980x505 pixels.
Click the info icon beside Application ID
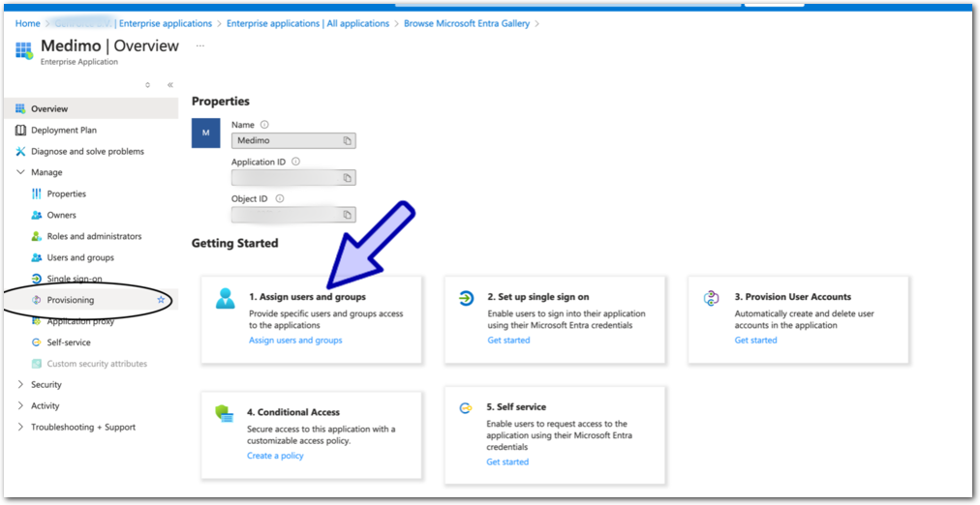tap(295, 162)
